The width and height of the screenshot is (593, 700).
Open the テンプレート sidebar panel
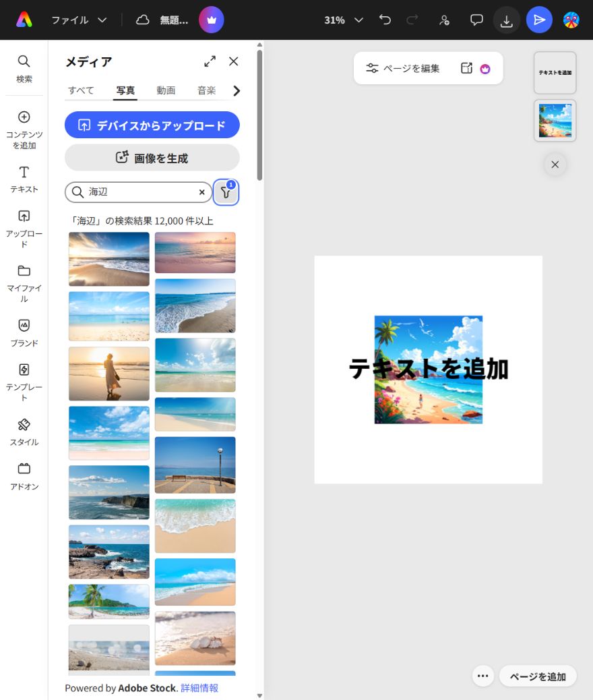click(24, 382)
